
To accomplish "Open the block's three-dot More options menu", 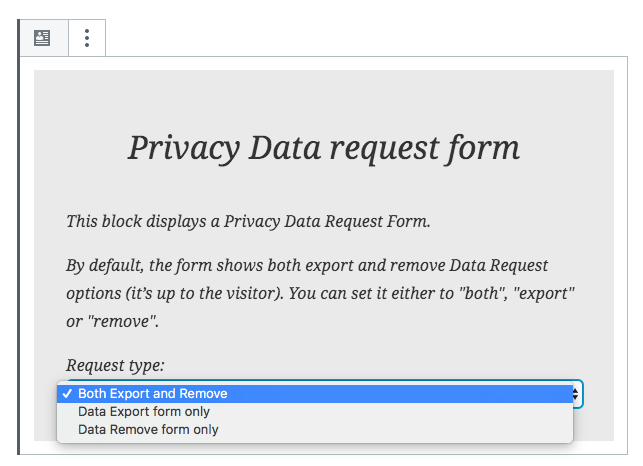I will 87,38.
